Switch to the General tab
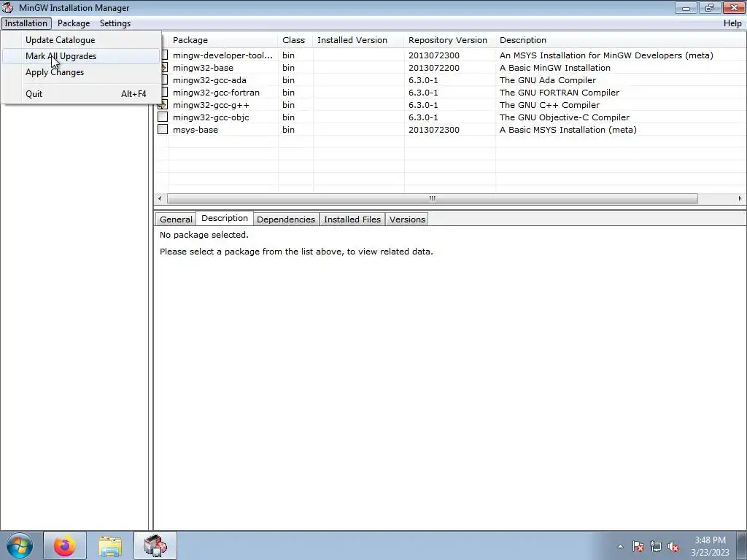This screenshot has height=560, width=747. [x=176, y=219]
